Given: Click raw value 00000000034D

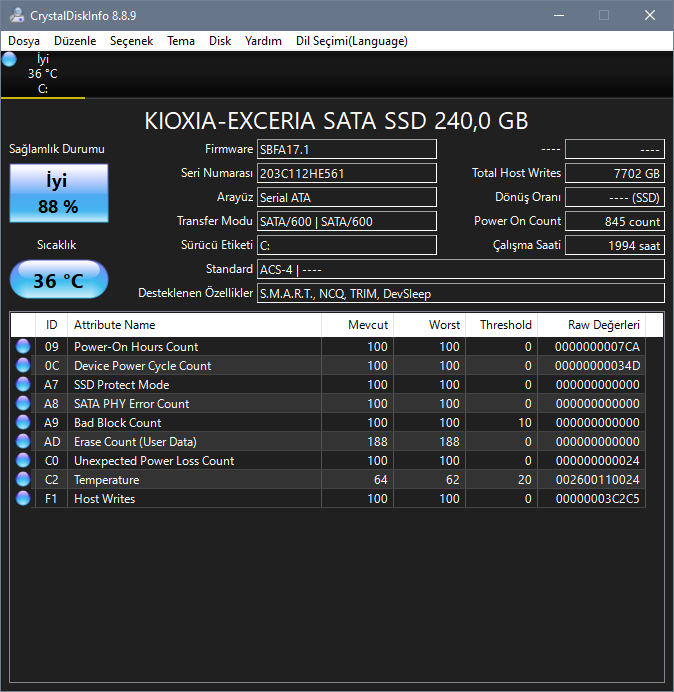Looking at the screenshot, I should (597, 366).
